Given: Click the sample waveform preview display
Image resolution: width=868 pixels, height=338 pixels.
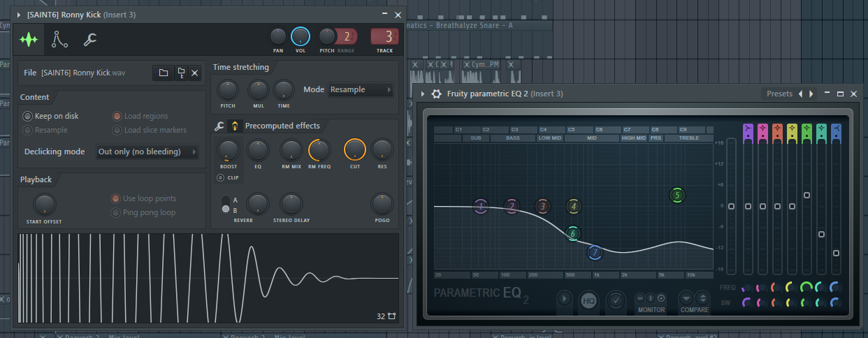Looking at the screenshot, I should 208,278.
